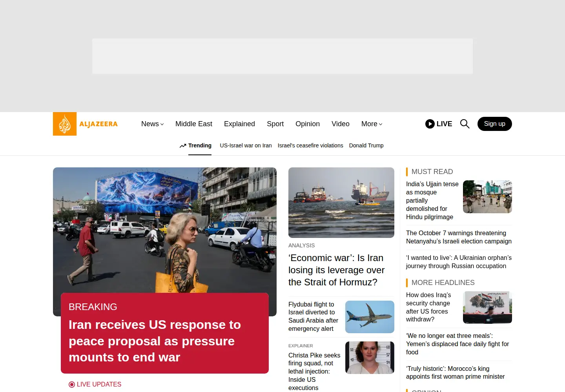The height and width of the screenshot is (392, 565).
Task: Click the Iraq security billboard thumbnail
Action: pyautogui.click(x=487, y=307)
